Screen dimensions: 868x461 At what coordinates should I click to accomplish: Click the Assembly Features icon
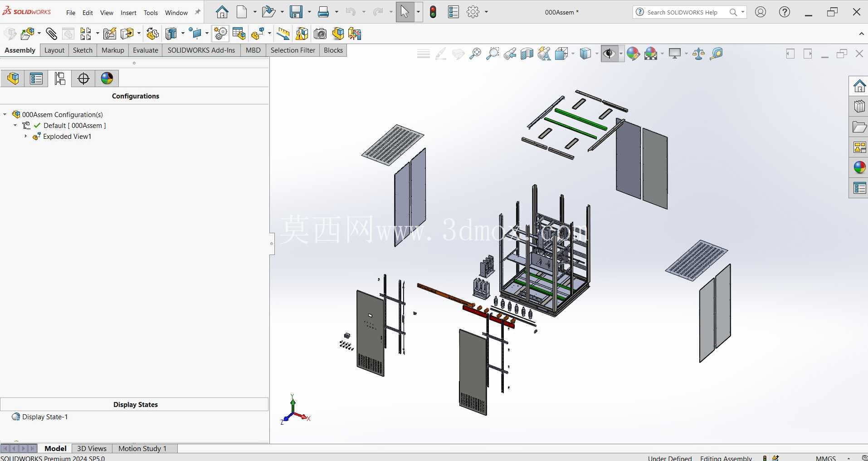pos(171,34)
